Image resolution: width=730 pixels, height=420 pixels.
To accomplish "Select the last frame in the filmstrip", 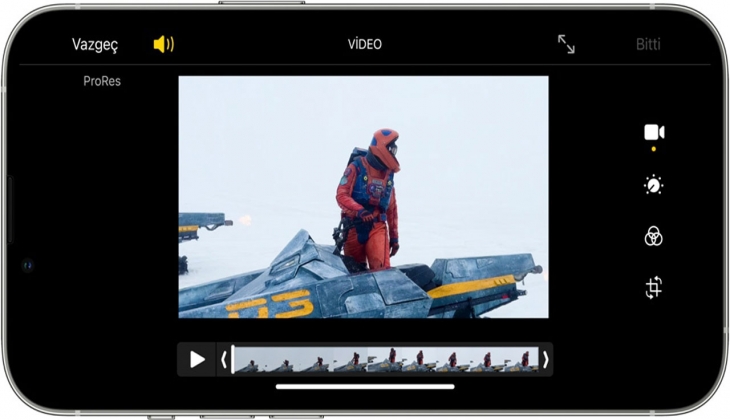I will (x=525, y=359).
